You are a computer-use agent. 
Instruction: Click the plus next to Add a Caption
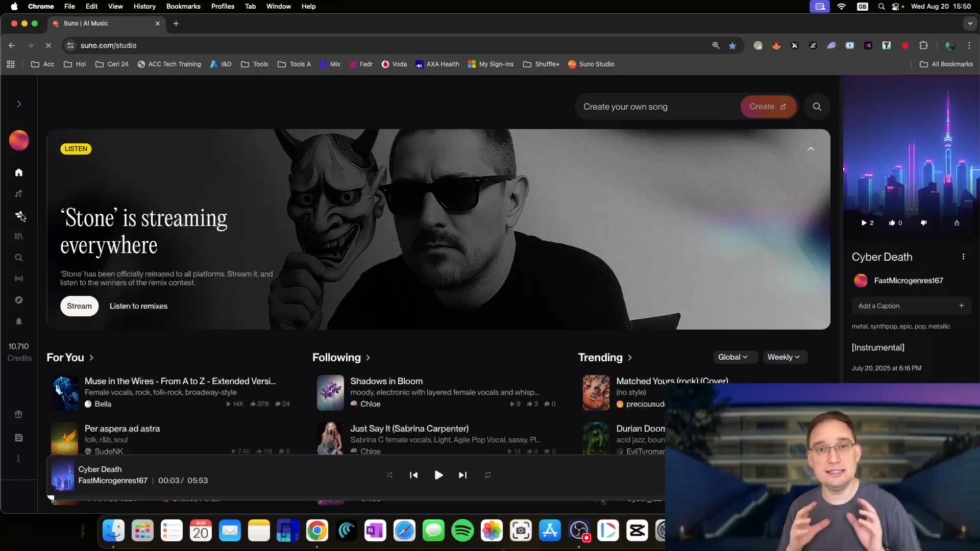tap(961, 306)
